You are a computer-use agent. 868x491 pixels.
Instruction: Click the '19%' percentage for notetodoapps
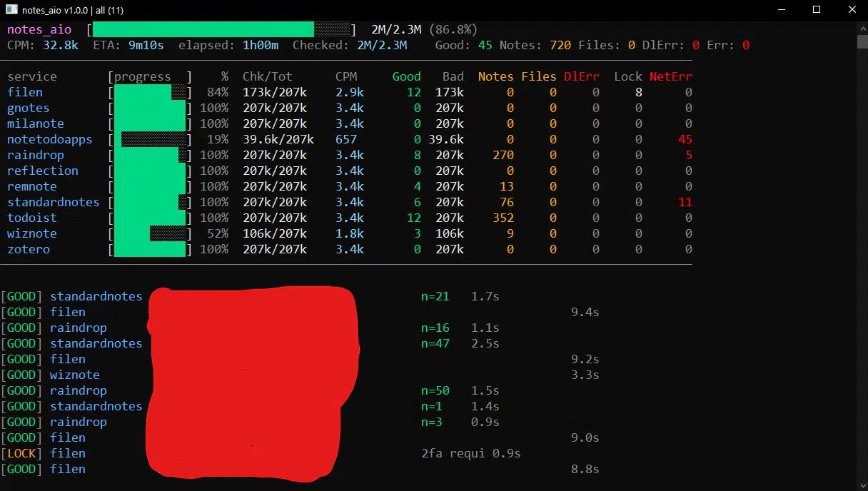[x=218, y=139]
